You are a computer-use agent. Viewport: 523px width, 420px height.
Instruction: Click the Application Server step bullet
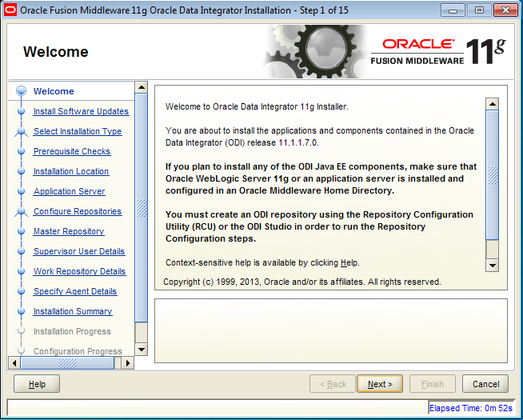(x=21, y=191)
